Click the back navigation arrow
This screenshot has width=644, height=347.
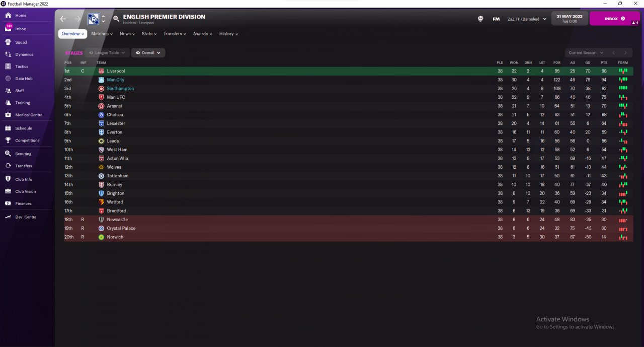pyautogui.click(x=63, y=19)
